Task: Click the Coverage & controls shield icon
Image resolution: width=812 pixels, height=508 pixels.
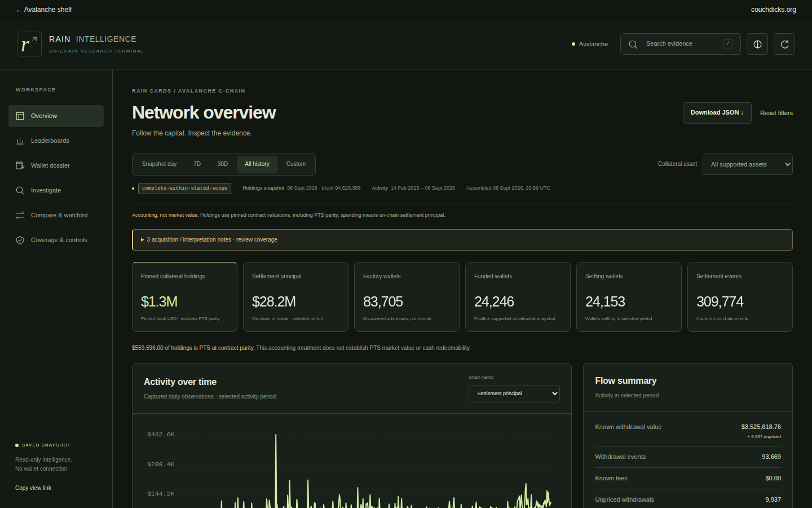Action: click(x=20, y=240)
